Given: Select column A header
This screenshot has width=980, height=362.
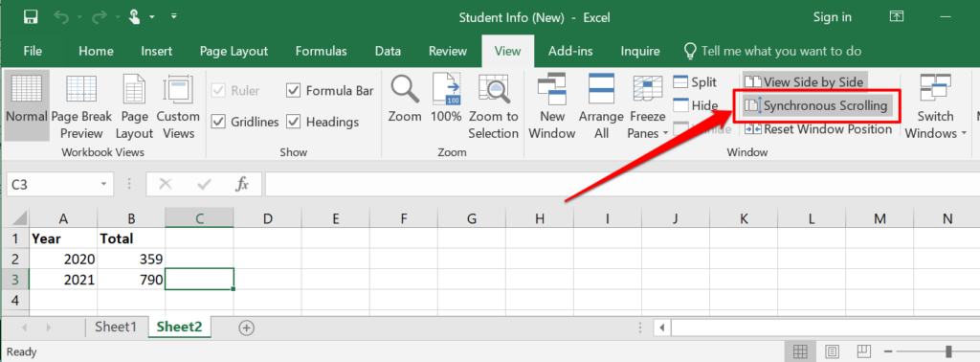Looking at the screenshot, I should tap(63, 218).
